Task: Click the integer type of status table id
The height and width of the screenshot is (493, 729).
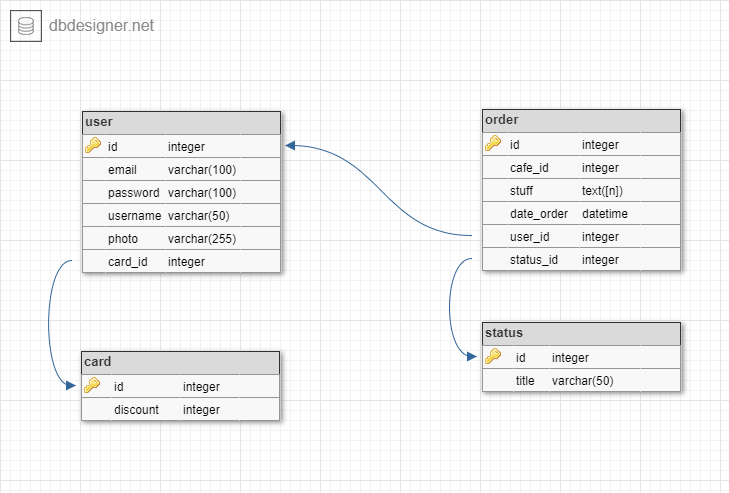Action: pyautogui.click(x=570, y=358)
